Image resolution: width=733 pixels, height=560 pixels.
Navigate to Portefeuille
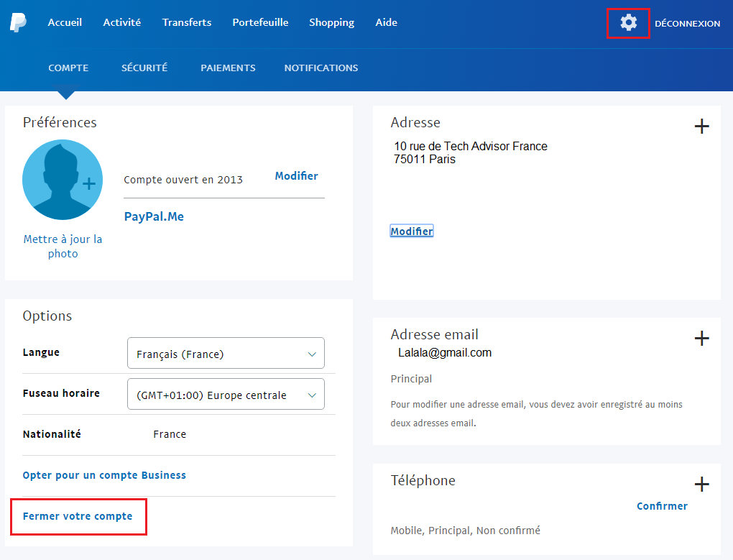click(260, 22)
